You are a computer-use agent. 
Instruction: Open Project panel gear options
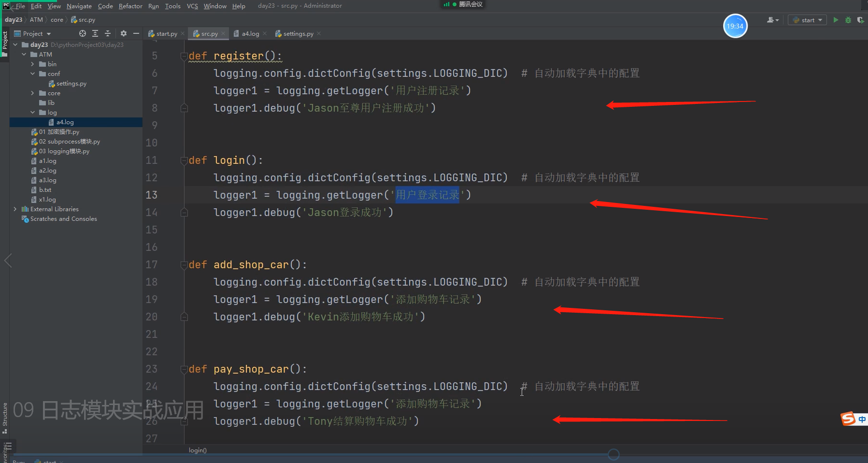(123, 33)
